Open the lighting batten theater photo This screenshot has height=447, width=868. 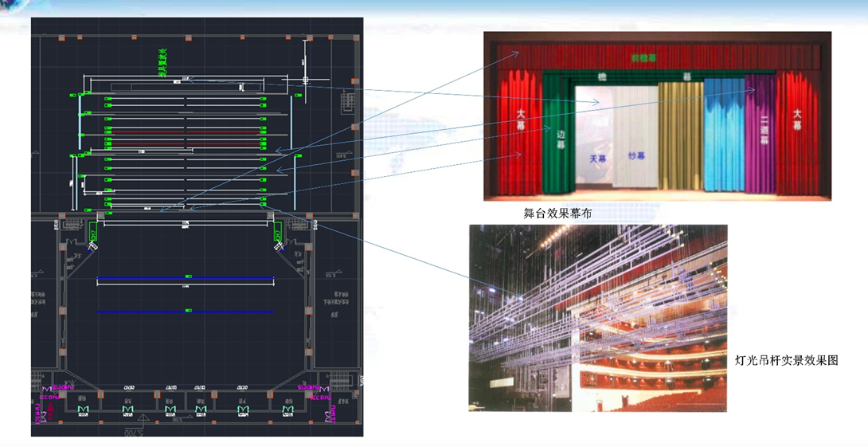pos(597,318)
